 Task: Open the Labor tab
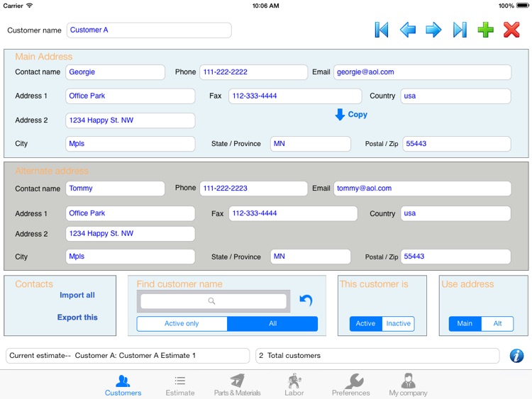click(x=294, y=385)
